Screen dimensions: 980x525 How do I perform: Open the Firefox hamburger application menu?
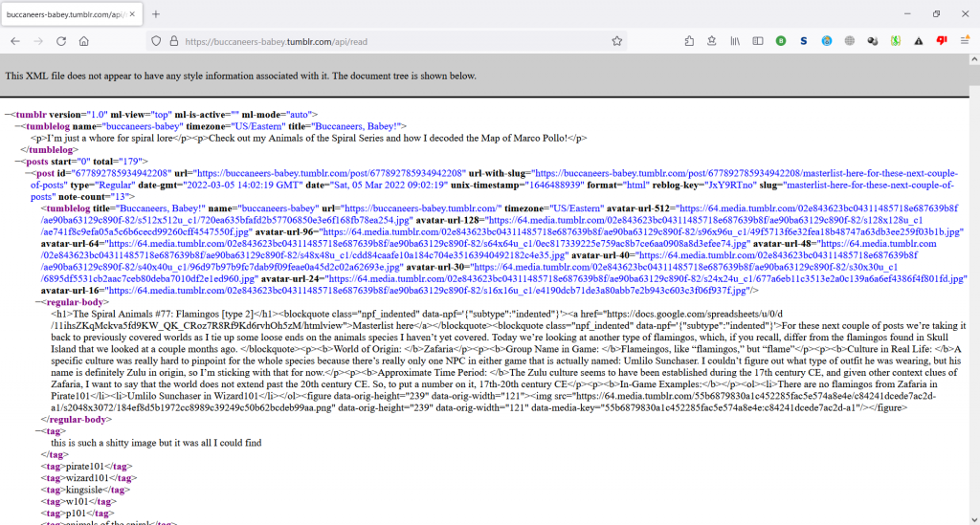pos(965,41)
